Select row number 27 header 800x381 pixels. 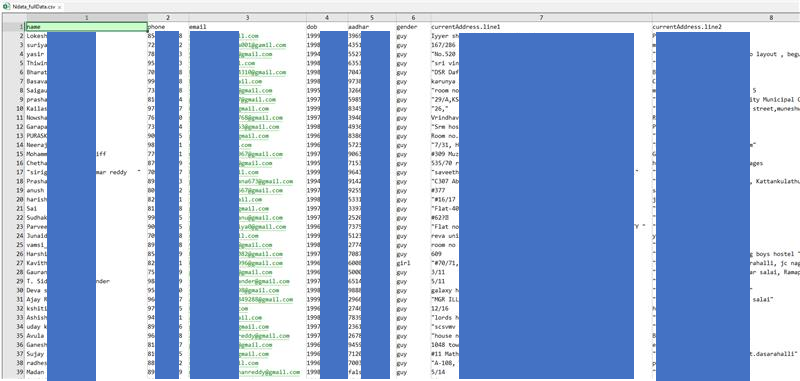click(x=13, y=263)
